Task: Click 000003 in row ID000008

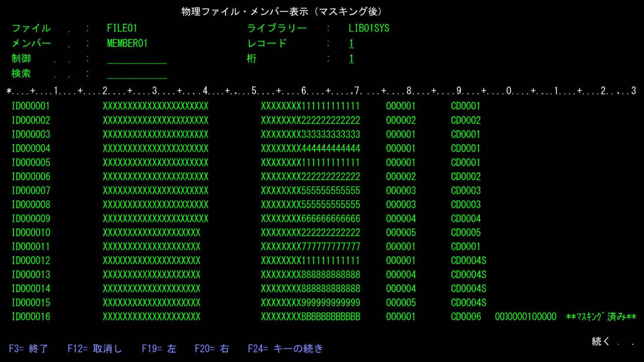Action: click(x=401, y=205)
